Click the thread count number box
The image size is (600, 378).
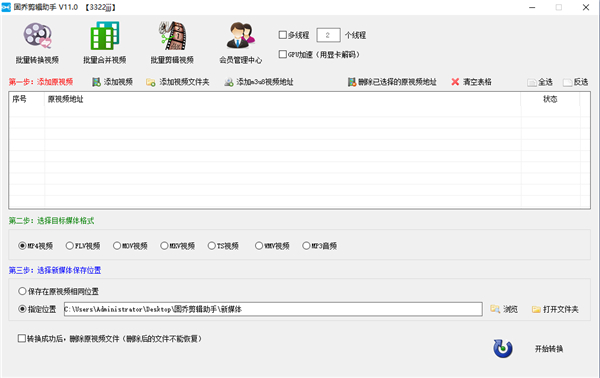point(328,35)
